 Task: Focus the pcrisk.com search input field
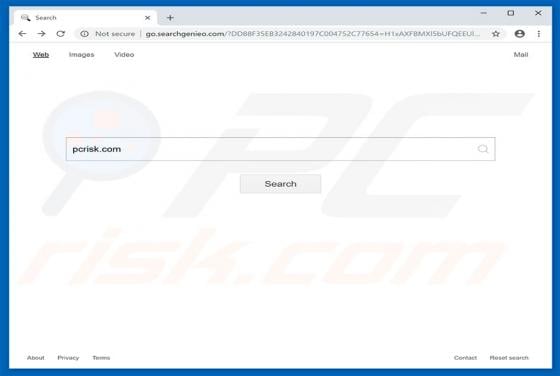(x=280, y=149)
